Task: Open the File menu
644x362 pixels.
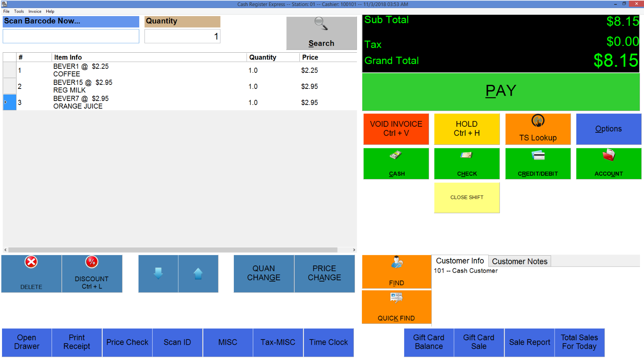Action: click(6, 11)
